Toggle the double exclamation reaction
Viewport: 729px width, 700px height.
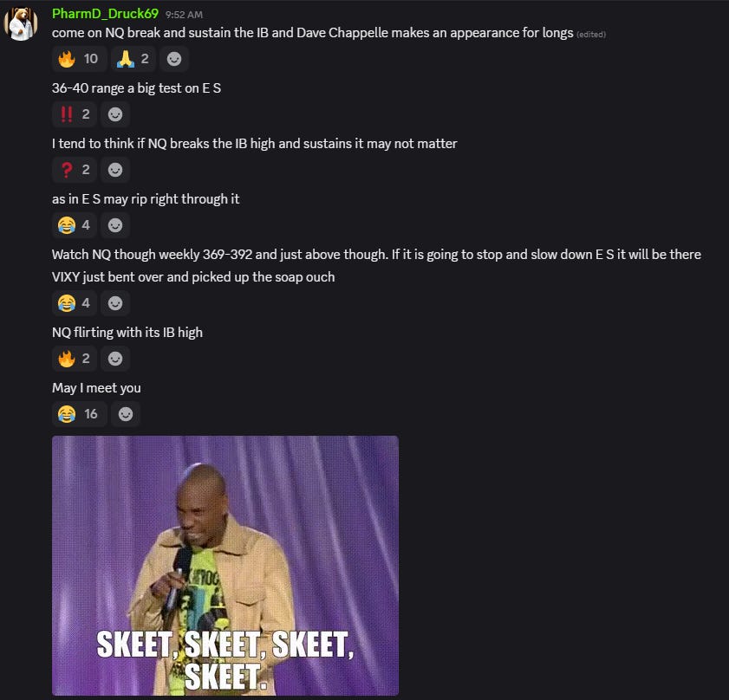tap(75, 114)
